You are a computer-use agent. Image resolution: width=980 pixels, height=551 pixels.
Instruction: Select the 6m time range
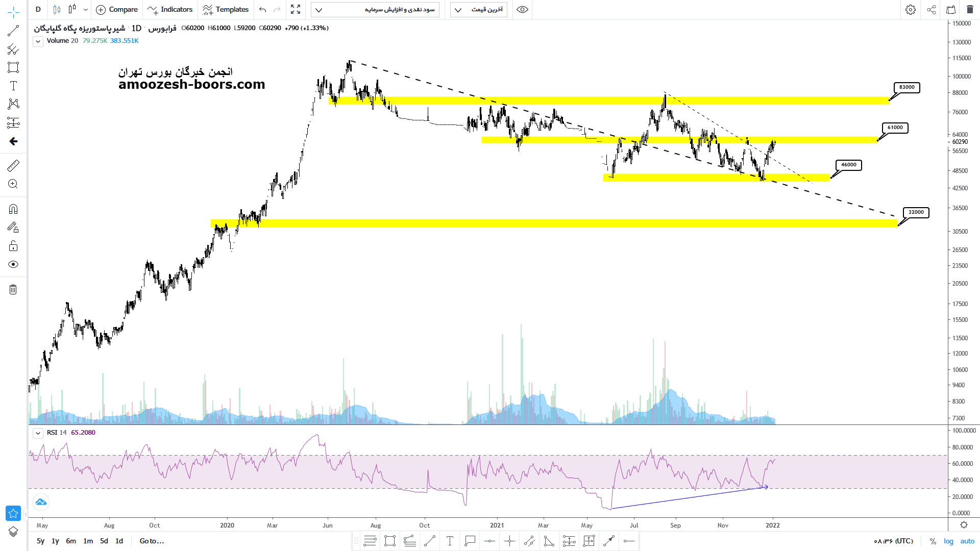[x=71, y=541]
